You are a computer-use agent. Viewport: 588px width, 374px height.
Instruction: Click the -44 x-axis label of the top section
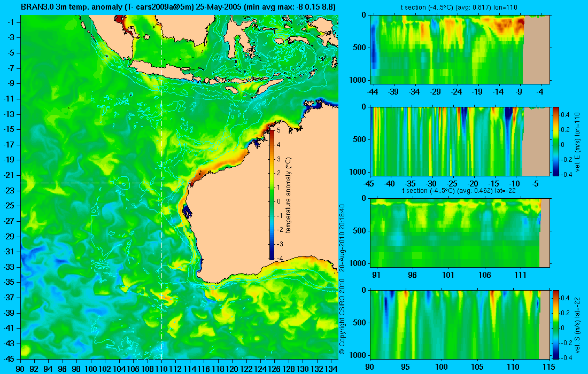coord(373,92)
